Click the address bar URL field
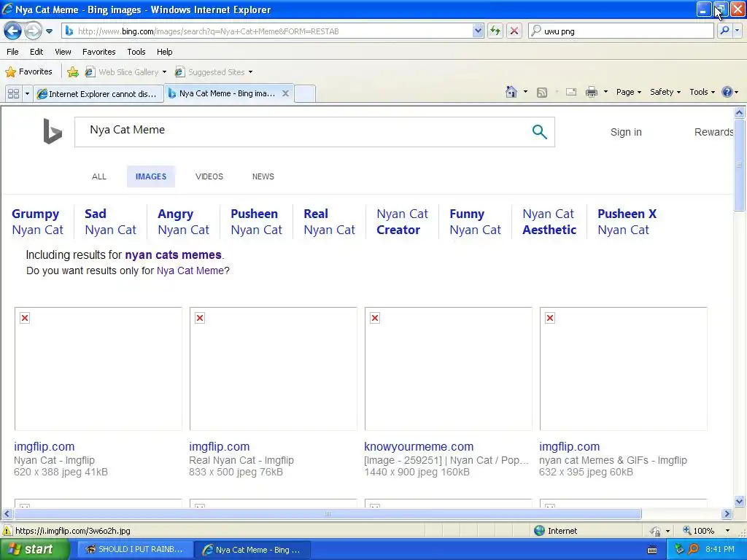Viewport: 747px width, 560px height. click(x=267, y=31)
